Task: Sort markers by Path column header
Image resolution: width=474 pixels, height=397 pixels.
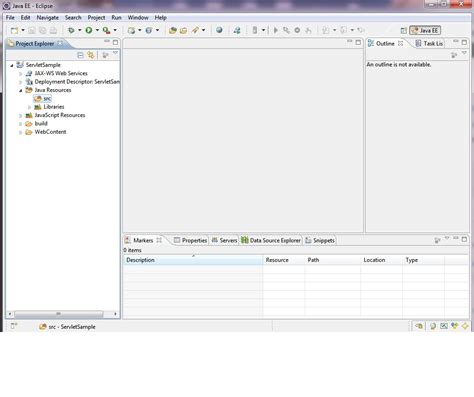Action: [332, 260]
